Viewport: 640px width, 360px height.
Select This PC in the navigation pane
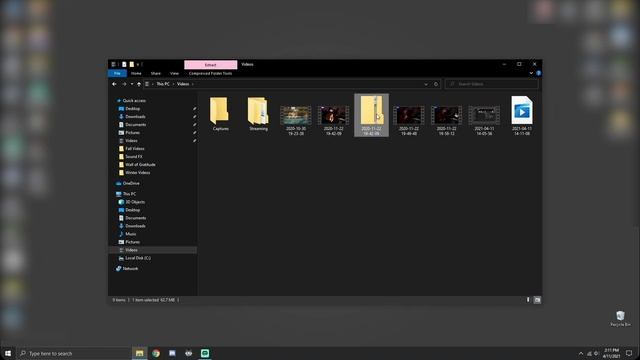(129, 194)
